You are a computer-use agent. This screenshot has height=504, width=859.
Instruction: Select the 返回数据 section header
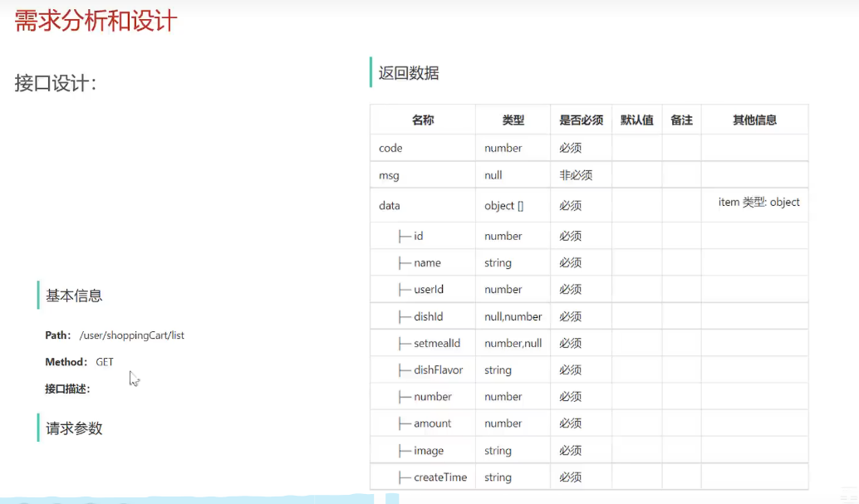coord(408,73)
